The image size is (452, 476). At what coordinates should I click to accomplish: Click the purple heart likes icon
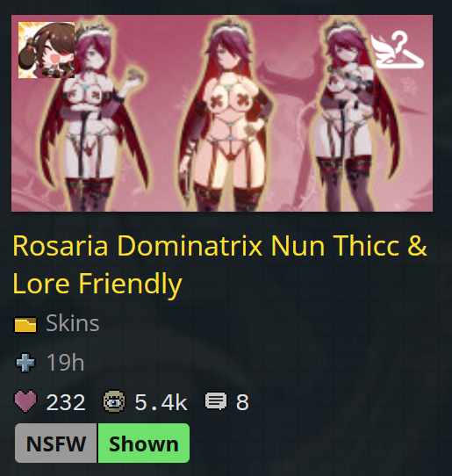tap(25, 402)
